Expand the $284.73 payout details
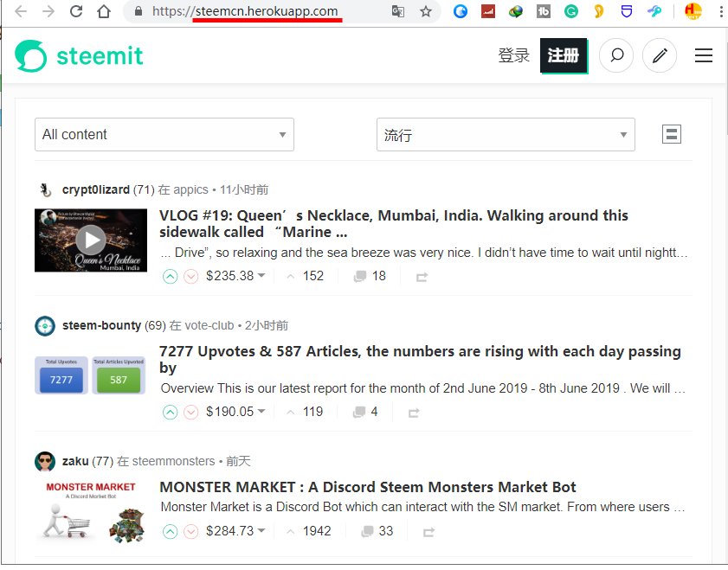728x570 pixels. pyautogui.click(x=235, y=530)
